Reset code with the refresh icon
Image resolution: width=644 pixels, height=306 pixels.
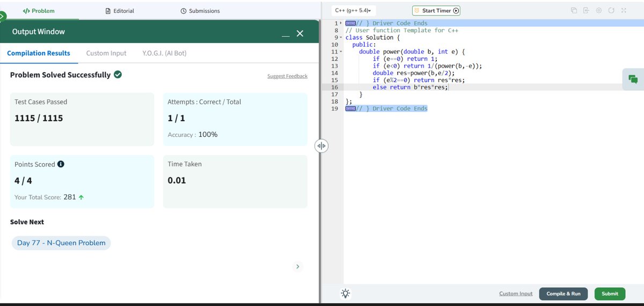(611, 10)
